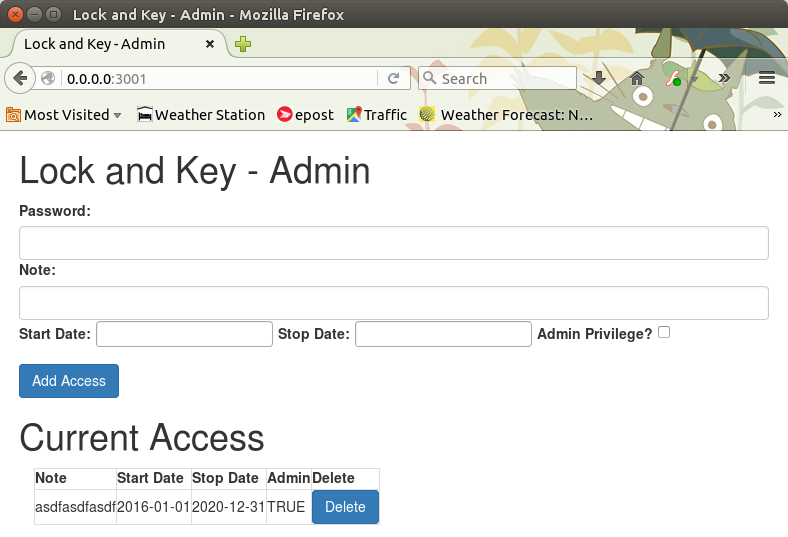Show more toolbar items via double chevron
This screenshot has height=537, width=788.
[x=724, y=78]
